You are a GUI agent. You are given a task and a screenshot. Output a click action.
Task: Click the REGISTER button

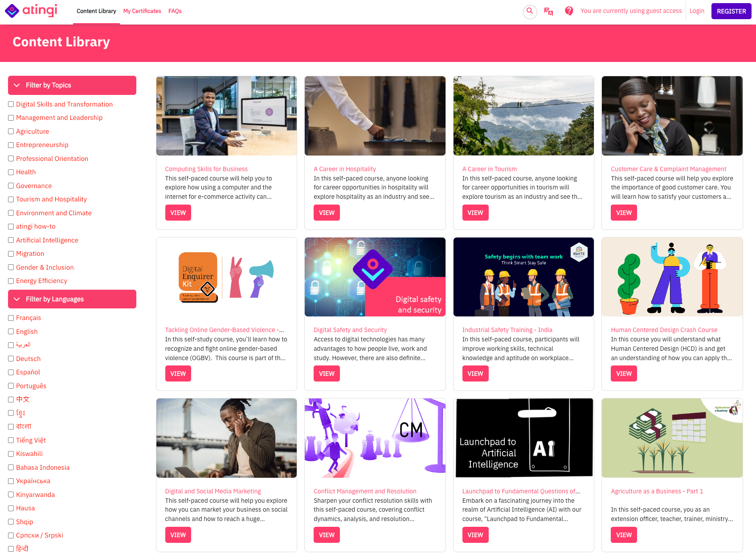pyautogui.click(x=731, y=11)
